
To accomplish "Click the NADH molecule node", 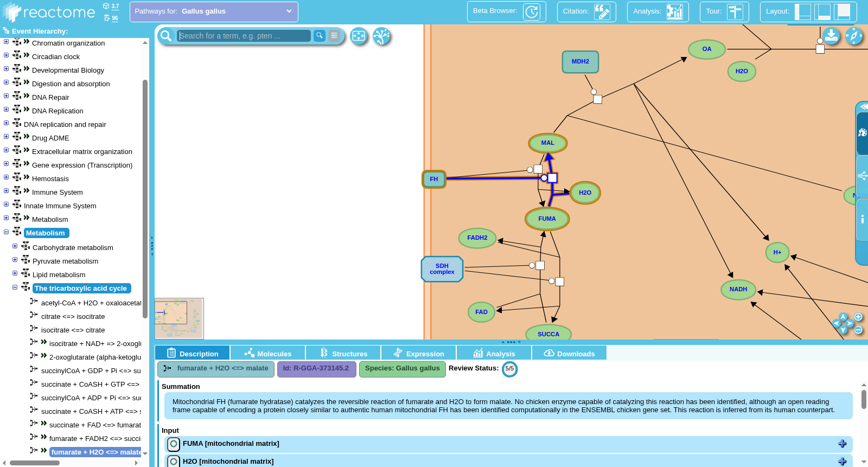I will tap(738, 290).
